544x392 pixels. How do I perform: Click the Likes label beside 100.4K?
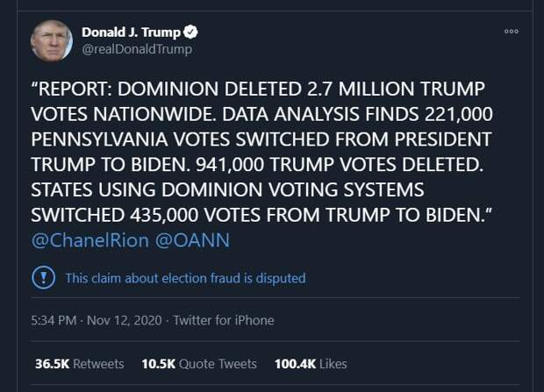[x=333, y=364]
